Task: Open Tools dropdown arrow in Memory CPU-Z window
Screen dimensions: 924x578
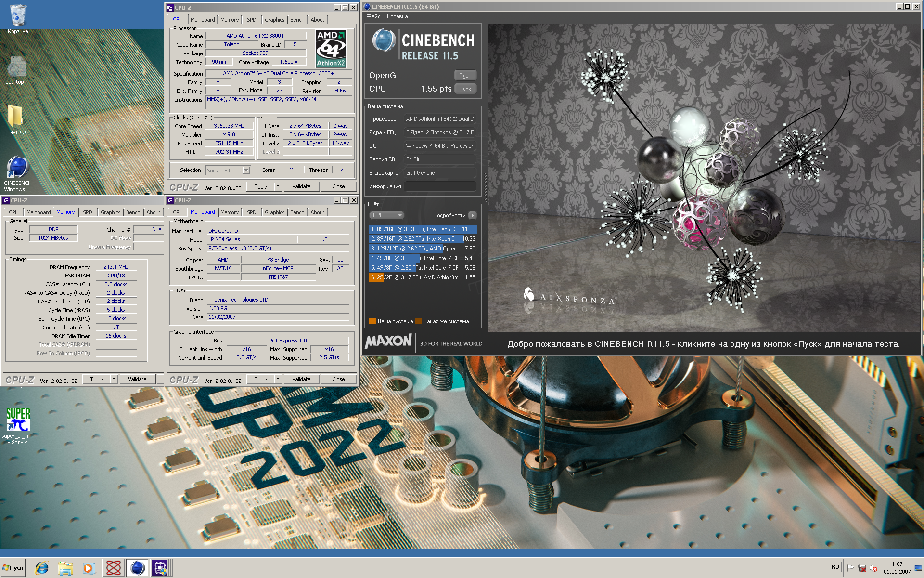Action: (x=114, y=379)
